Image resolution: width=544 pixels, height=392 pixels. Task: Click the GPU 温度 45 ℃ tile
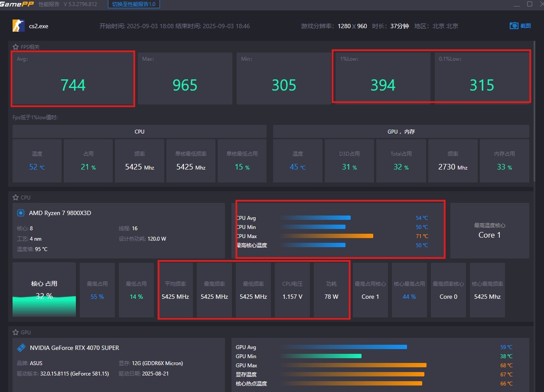point(297,161)
